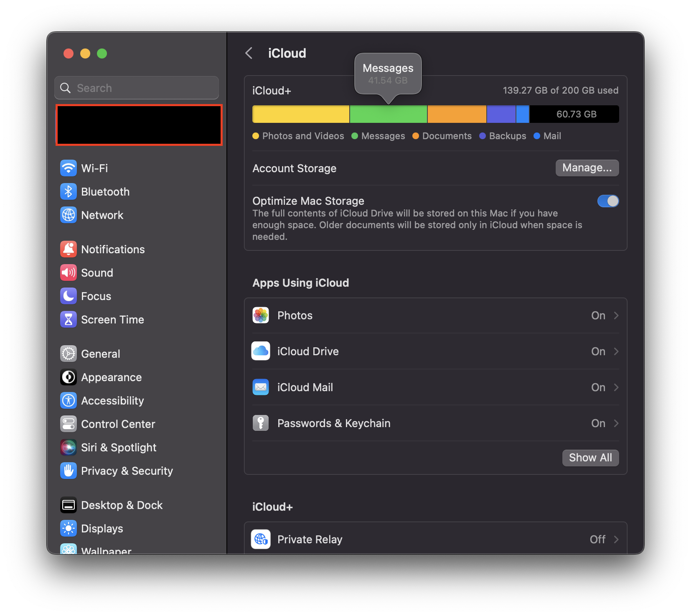Expand Passwords & Keychain chevron
This screenshot has width=691, height=616.
(x=616, y=423)
